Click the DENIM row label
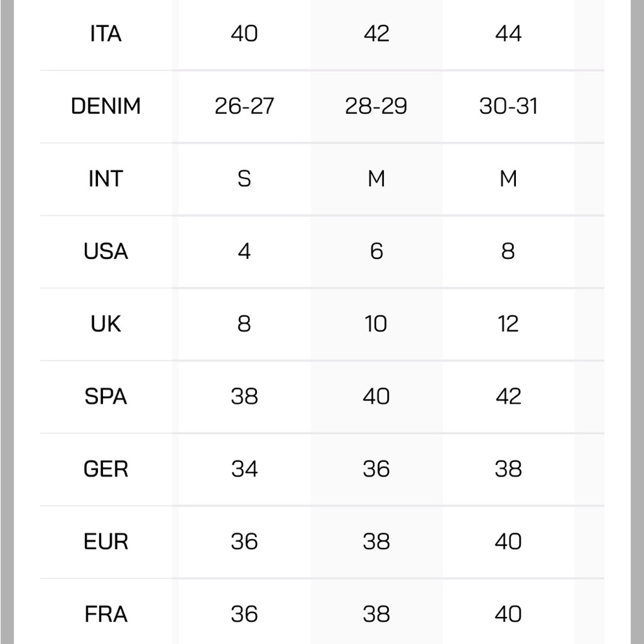This screenshot has width=644, height=644. (x=106, y=106)
